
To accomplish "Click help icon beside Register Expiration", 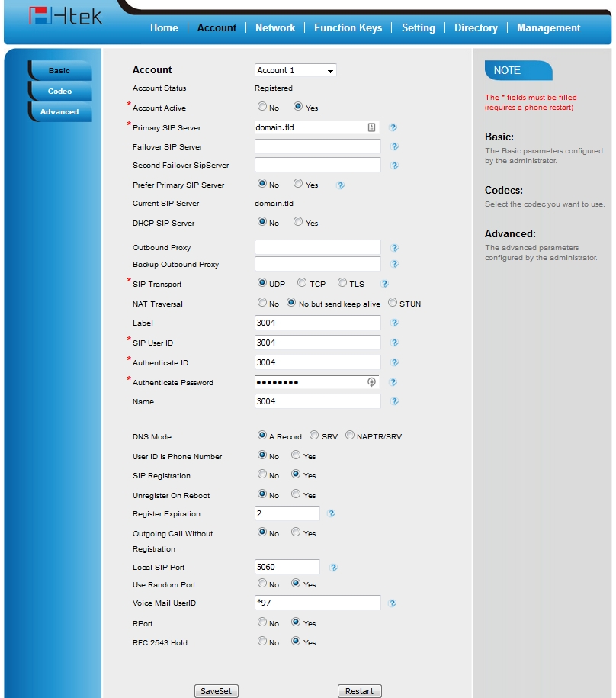I will coord(332,514).
